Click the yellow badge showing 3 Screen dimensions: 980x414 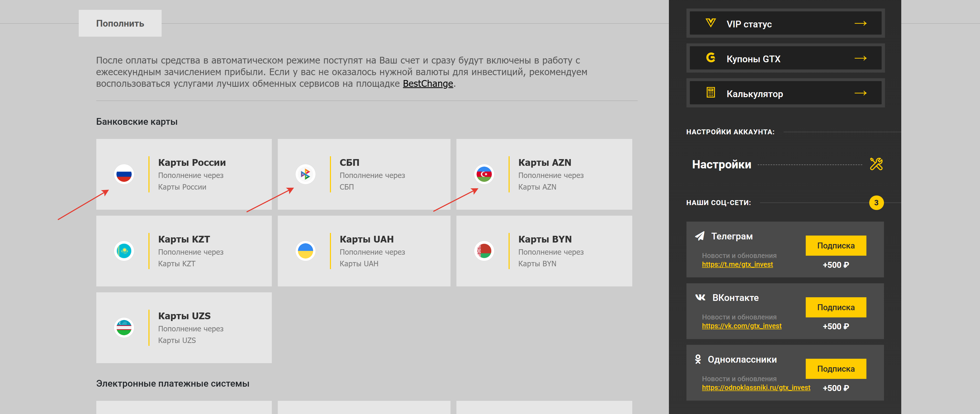point(876,203)
